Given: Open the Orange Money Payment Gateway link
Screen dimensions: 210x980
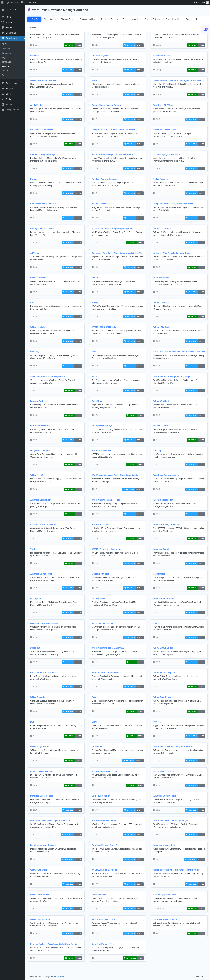Looking at the screenshot, I should click(x=107, y=105).
